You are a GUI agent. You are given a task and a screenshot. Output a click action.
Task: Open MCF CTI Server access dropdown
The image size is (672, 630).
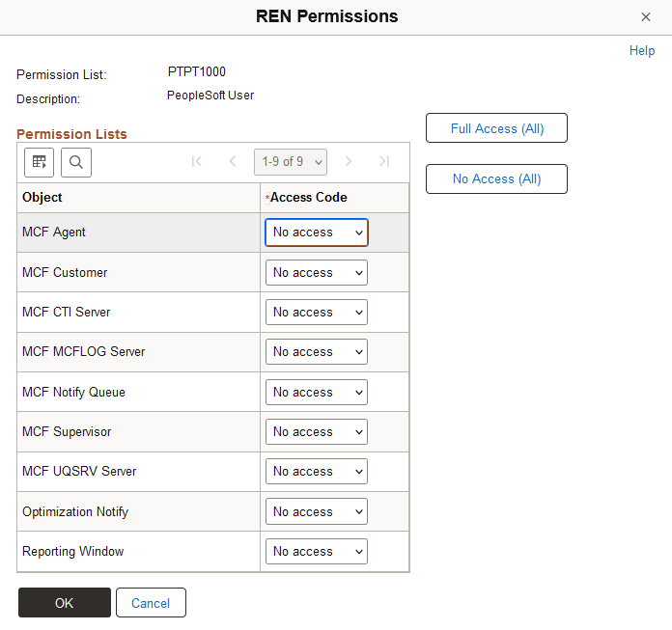click(317, 313)
